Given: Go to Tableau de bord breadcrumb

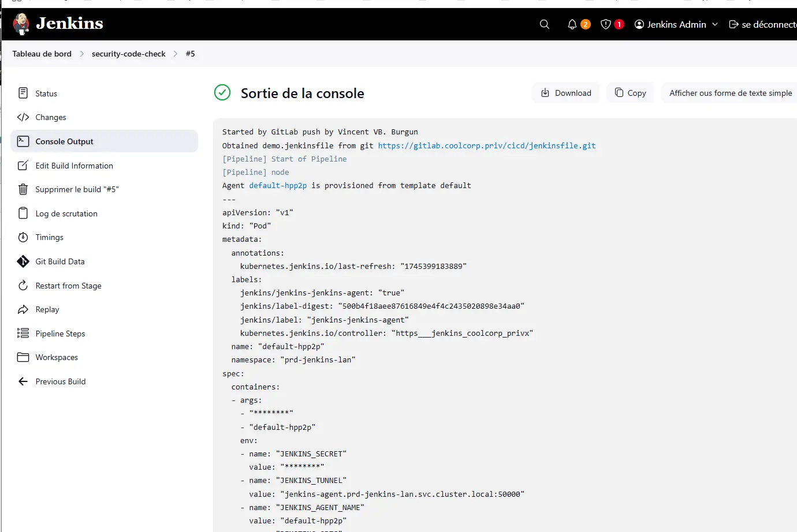Looking at the screenshot, I should click(42, 54).
